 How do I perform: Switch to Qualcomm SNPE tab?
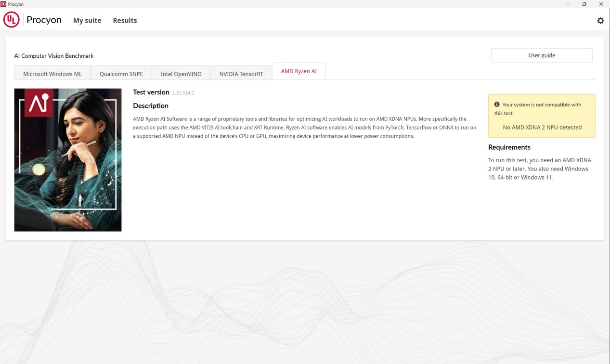click(121, 74)
